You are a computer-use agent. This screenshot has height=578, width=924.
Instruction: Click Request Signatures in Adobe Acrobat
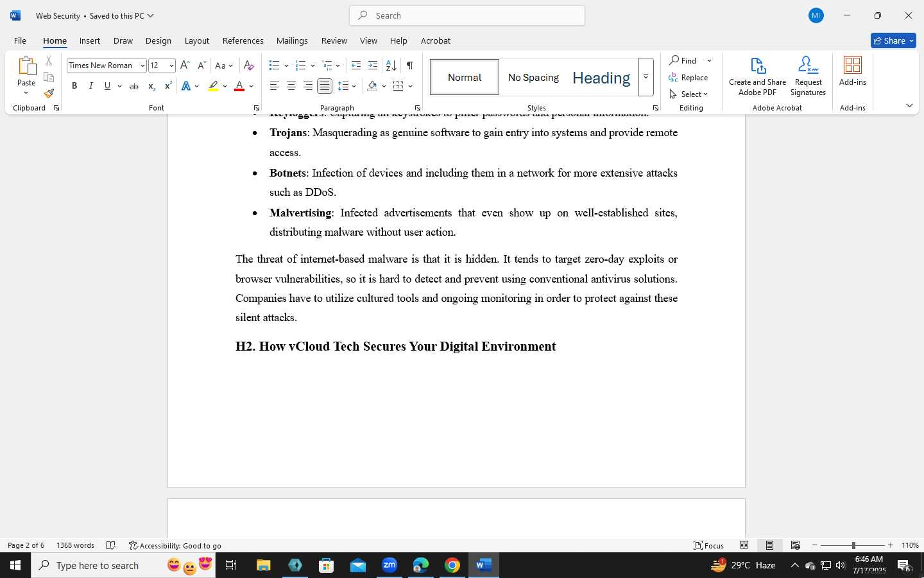click(808, 76)
